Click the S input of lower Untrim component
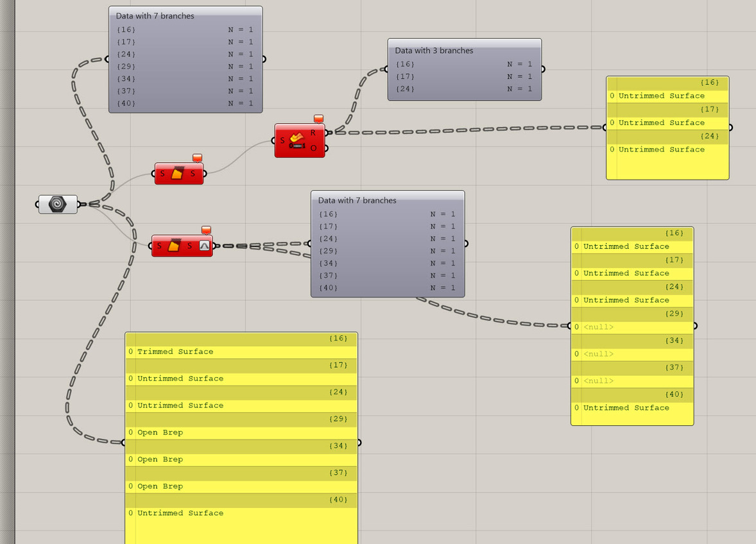Image resolution: width=756 pixels, height=544 pixels. coord(159,246)
